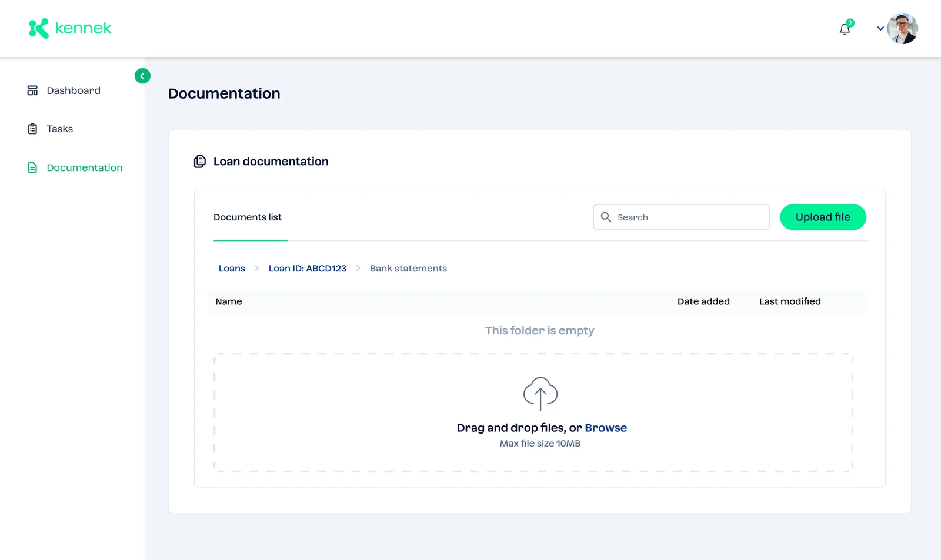The height and width of the screenshot is (560, 941).
Task: Click 'Max file size 10MB' text
Action: pos(540,444)
